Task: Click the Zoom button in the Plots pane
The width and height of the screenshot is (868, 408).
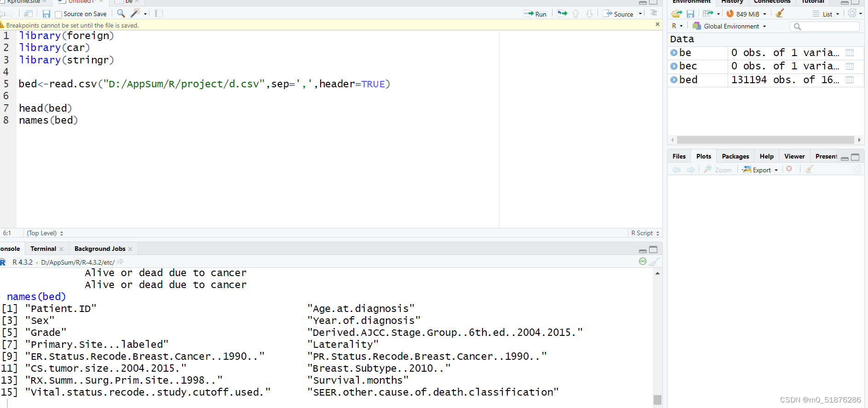Action: (x=718, y=170)
